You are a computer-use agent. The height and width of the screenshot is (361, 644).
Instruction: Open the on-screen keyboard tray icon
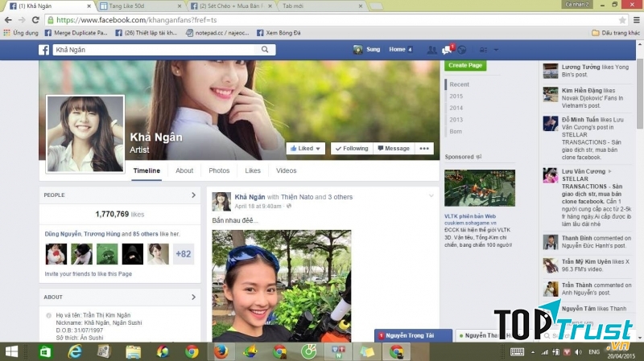click(x=517, y=352)
